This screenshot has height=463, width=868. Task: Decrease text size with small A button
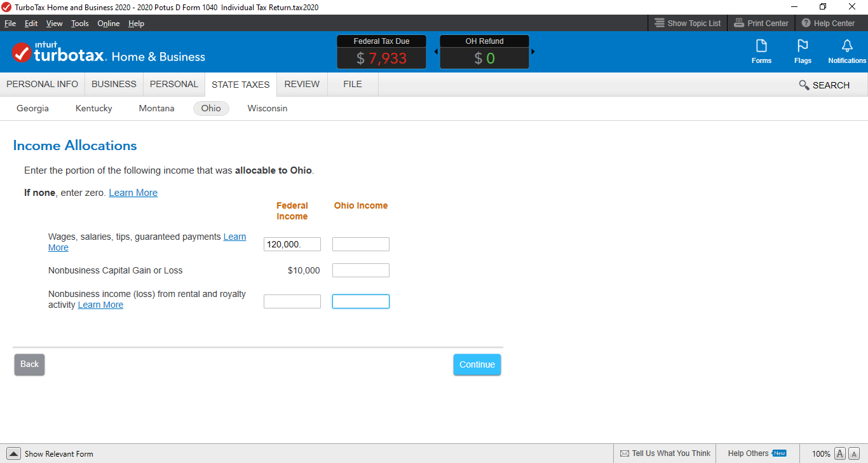[x=853, y=453]
